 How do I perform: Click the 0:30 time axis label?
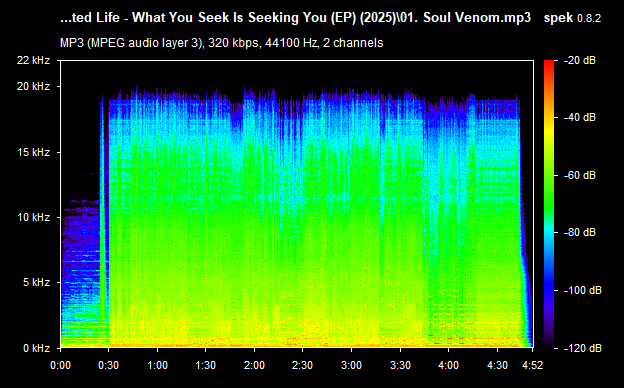point(109,365)
